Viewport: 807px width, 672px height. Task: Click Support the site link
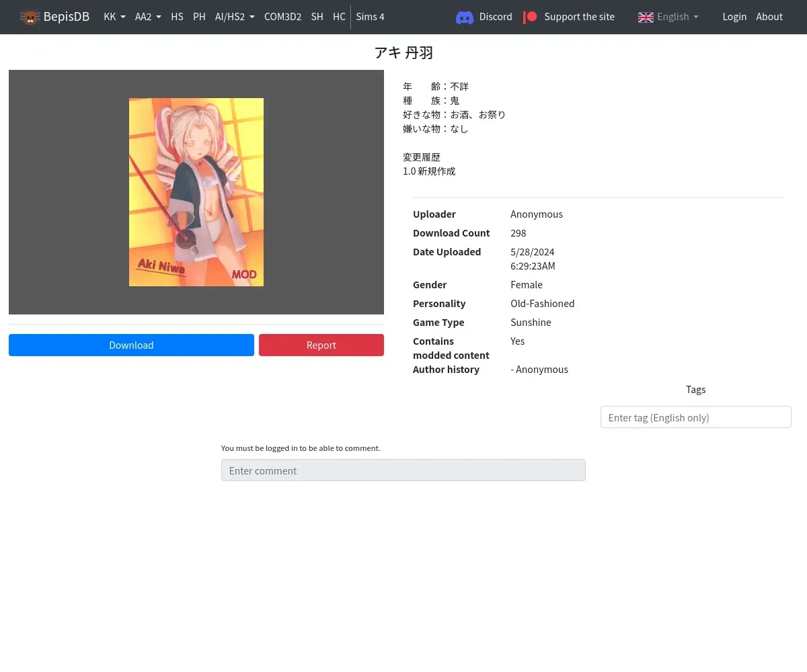point(569,17)
